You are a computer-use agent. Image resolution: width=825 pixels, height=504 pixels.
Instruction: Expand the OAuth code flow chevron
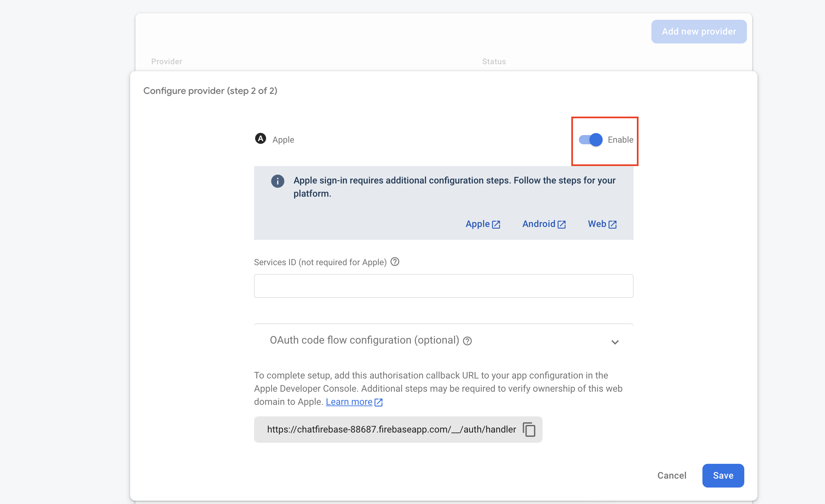[615, 342]
